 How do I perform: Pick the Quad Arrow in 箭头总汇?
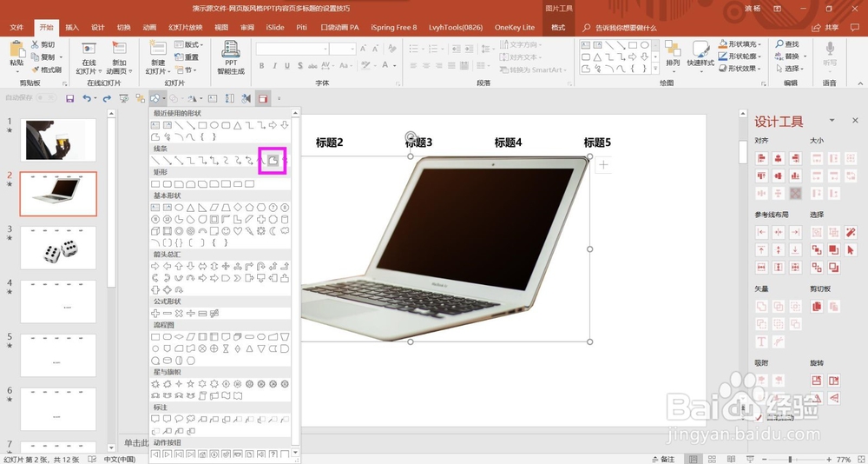226,266
